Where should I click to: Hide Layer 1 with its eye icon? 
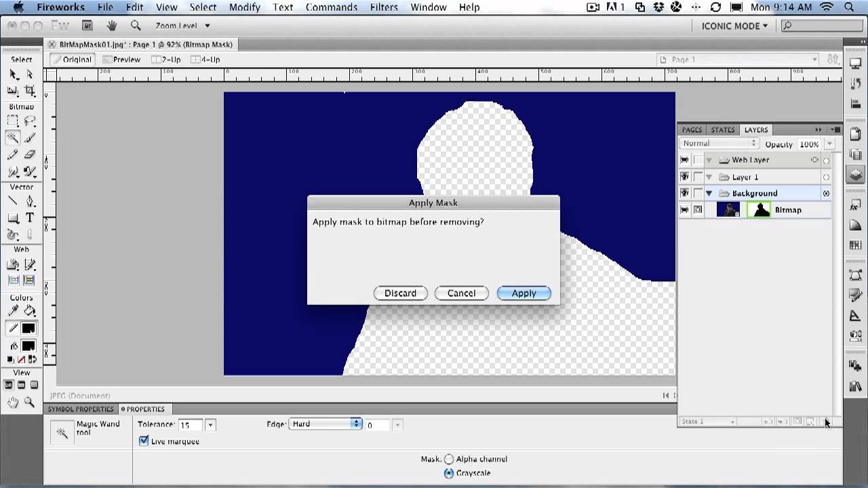(x=684, y=177)
